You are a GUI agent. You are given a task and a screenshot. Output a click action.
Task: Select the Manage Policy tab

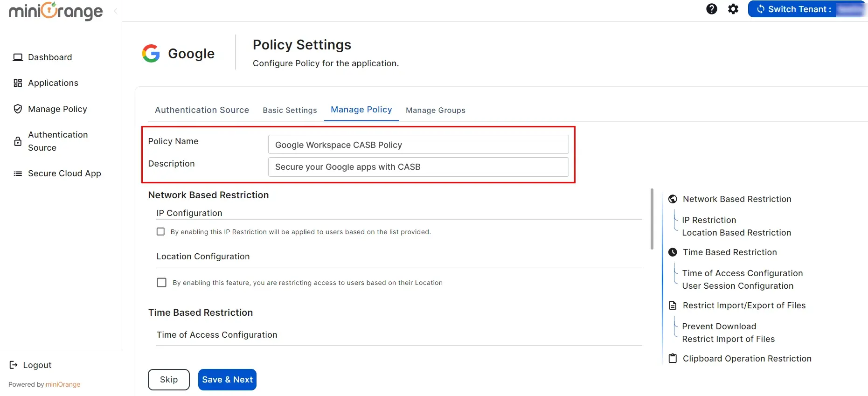pyautogui.click(x=361, y=110)
